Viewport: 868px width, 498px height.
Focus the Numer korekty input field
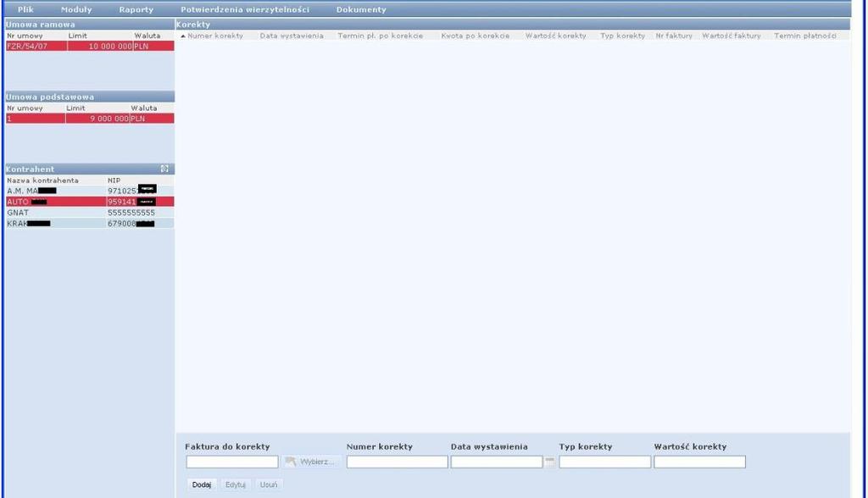click(397, 462)
